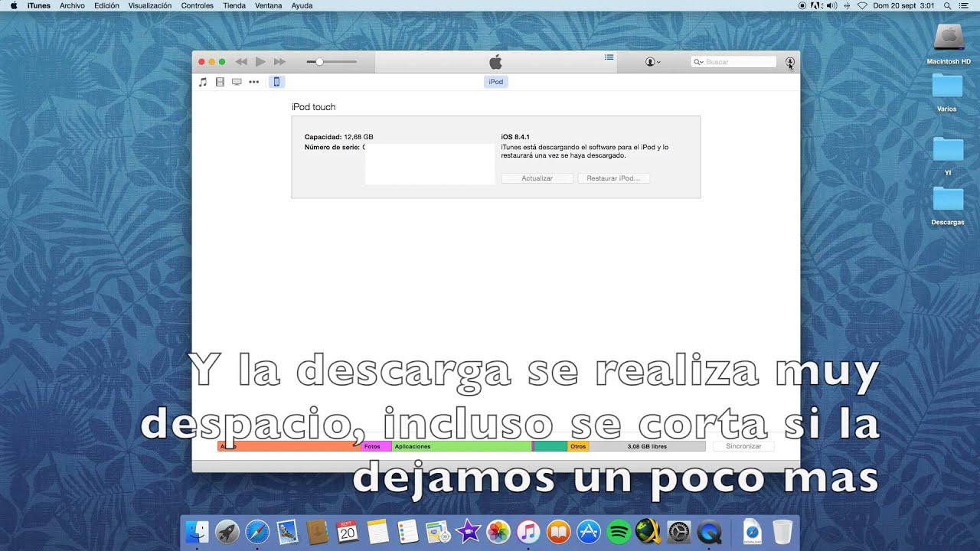980x551 pixels.
Task: Open iTunes from the Dock
Action: coord(528,531)
